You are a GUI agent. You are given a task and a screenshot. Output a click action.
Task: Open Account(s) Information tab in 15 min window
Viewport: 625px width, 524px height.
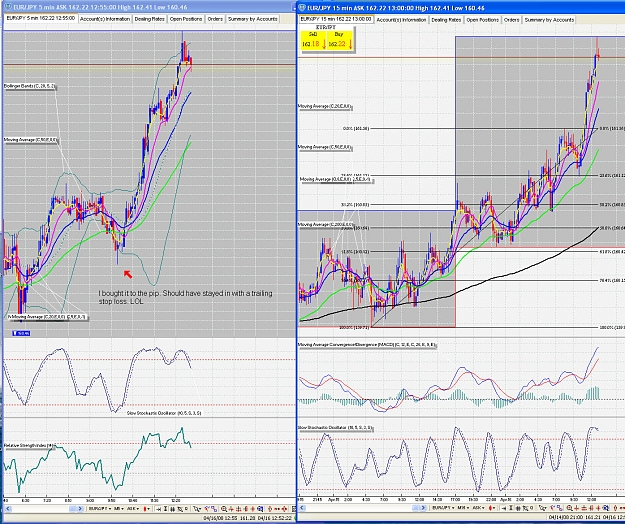[x=401, y=20]
